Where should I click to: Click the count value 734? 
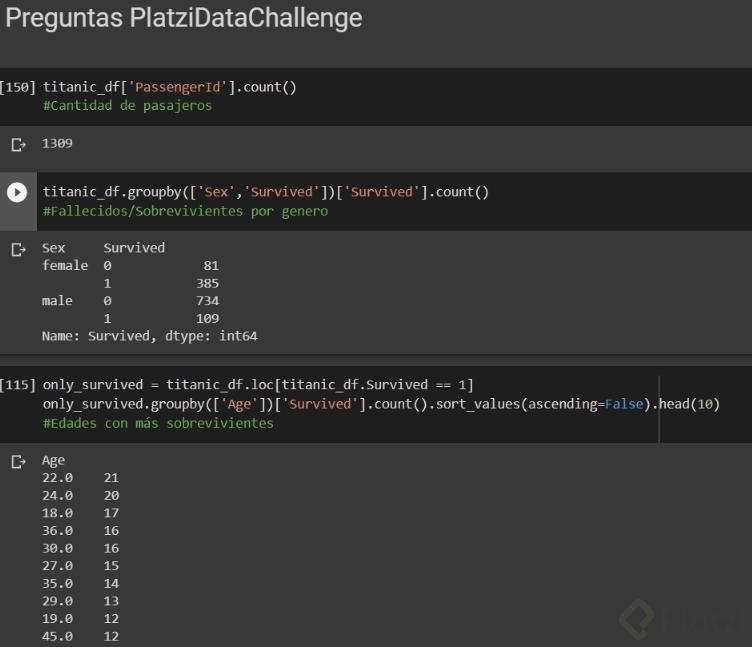pos(208,301)
